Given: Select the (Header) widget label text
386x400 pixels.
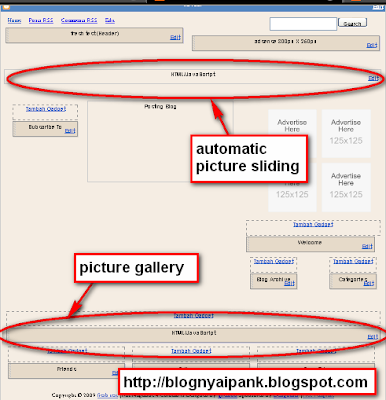Looking at the screenshot, I should coord(95,33).
